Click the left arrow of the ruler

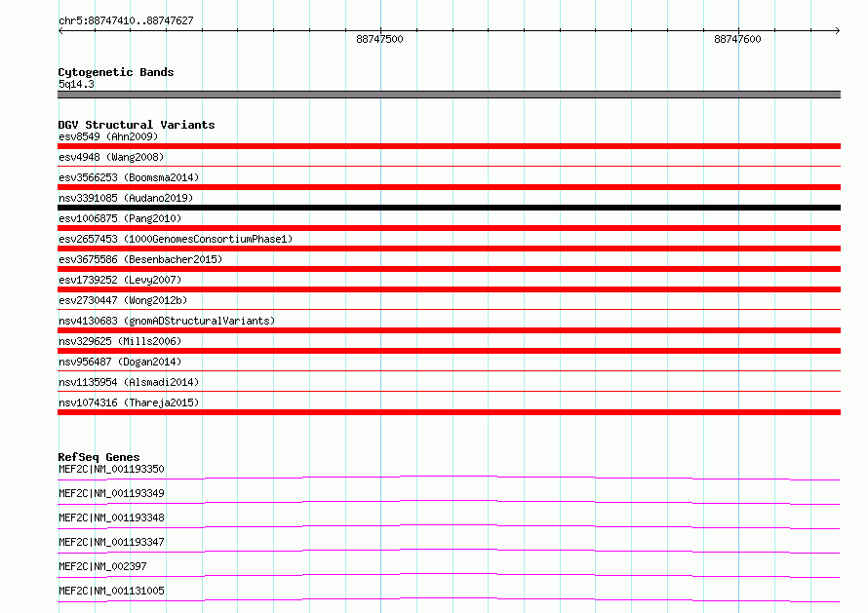pos(60,30)
